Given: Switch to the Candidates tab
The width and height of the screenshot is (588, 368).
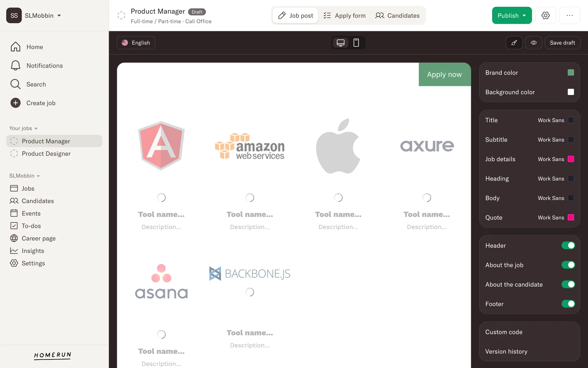Looking at the screenshot, I should coord(397,16).
